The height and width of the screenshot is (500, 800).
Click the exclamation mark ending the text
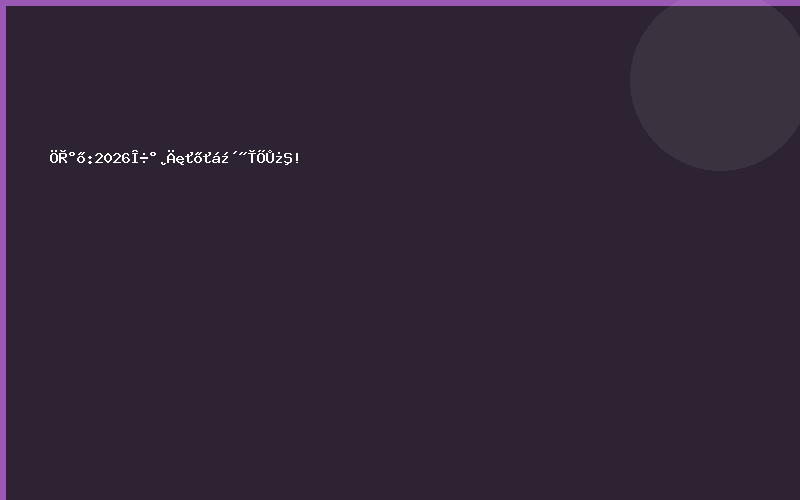[297, 157]
